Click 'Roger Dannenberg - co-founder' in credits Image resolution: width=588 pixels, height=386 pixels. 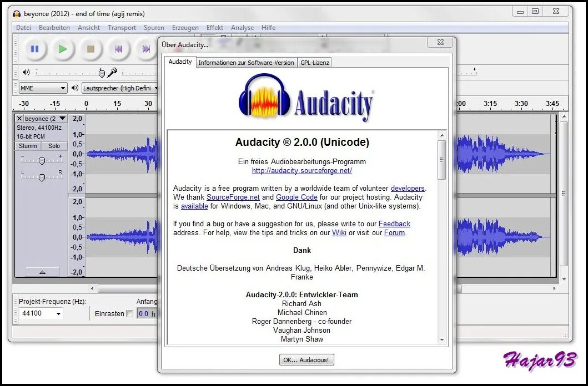(x=301, y=322)
